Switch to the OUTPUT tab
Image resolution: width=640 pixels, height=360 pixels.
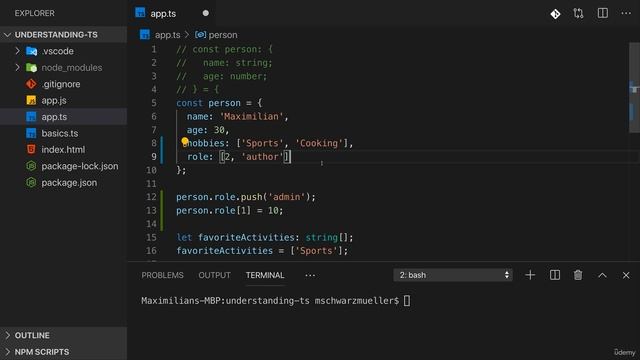(x=214, y=276)
